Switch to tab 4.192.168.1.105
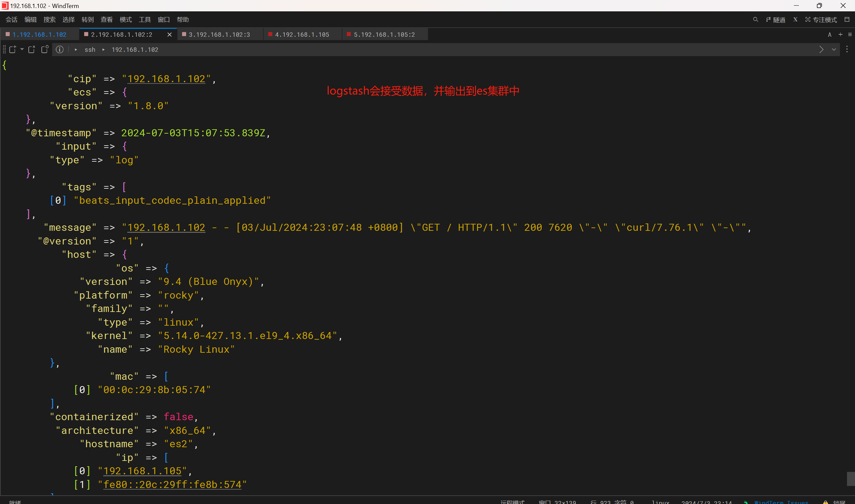Image resolution: width=855 pixels, height=504 pixels. [302, 35]
